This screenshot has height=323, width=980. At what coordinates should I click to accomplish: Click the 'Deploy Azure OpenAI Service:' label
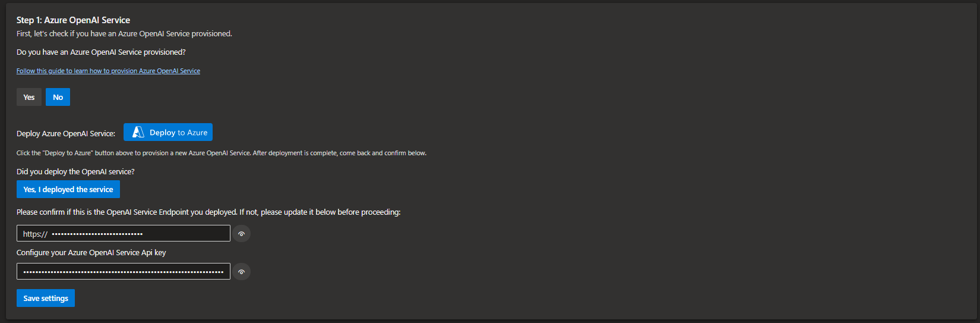[x=66, y=133]
